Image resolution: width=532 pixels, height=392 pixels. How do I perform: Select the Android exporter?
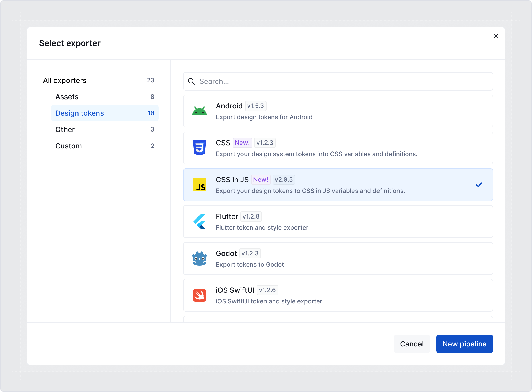(338, 111)
